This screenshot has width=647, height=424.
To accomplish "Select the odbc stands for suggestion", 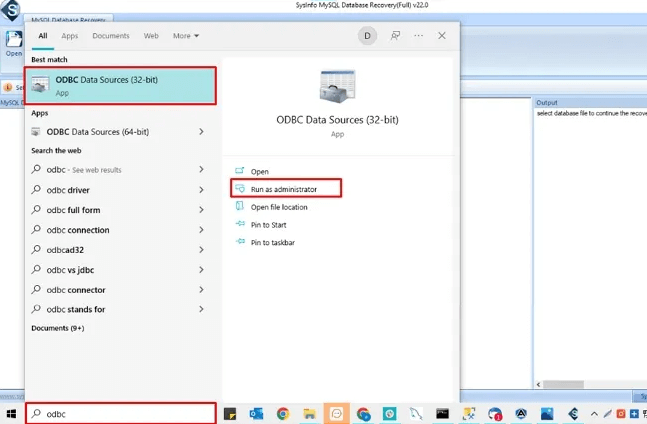I will click(x=76, y=309).
